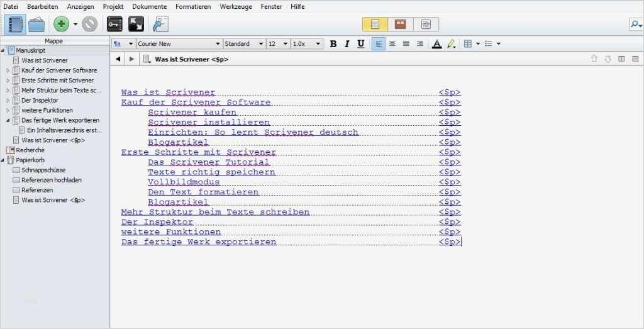Screen dimensions: 644x329
Task: Split the editor vertically
Action: 621,59
